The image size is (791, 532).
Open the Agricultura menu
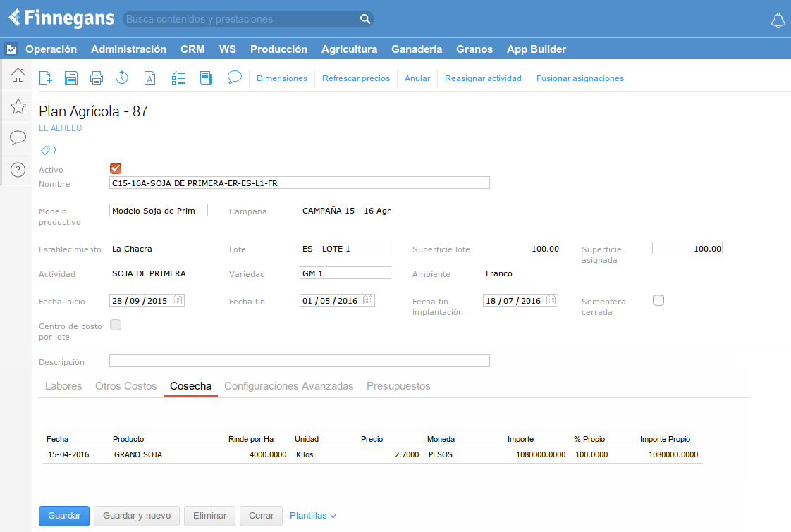(x=349, y=49)
